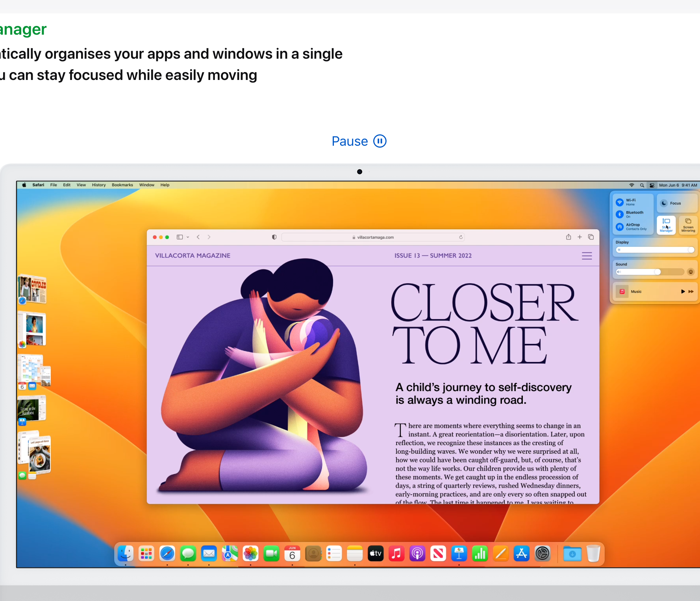This screenshot has height=601, width=700.
Task: Open Safari from the Dock
Action: [x=167, y=554]
